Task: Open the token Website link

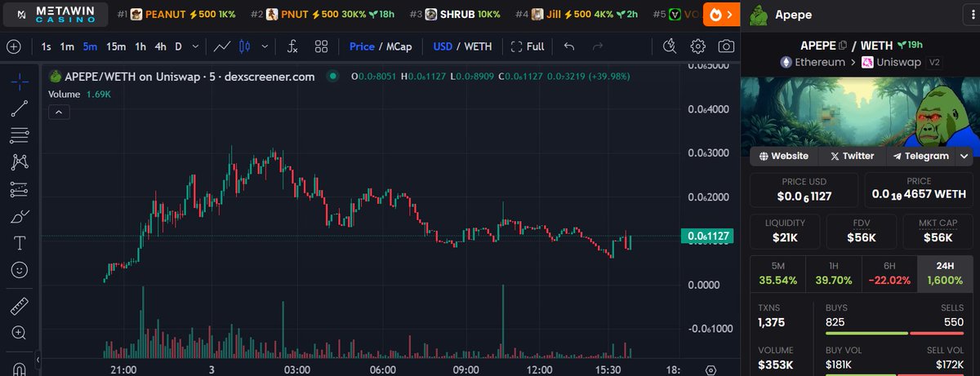Action: click(x=784, y=156)
